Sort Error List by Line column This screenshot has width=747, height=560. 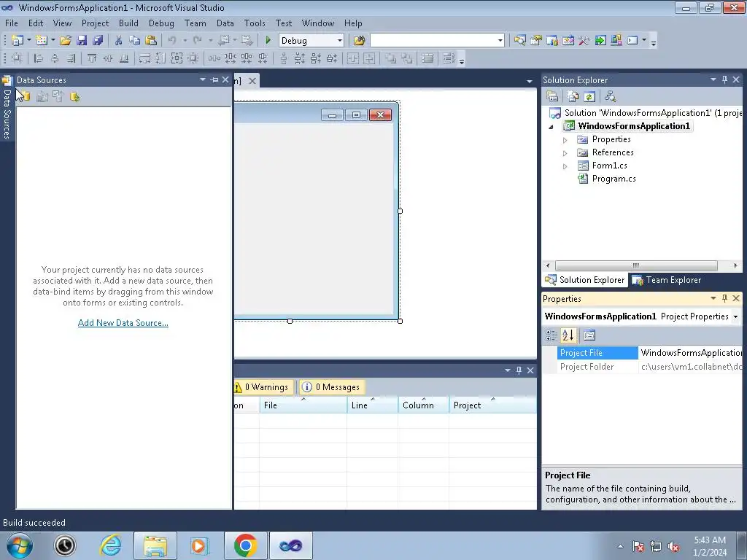pyautogui.click(x=373, y=405)
